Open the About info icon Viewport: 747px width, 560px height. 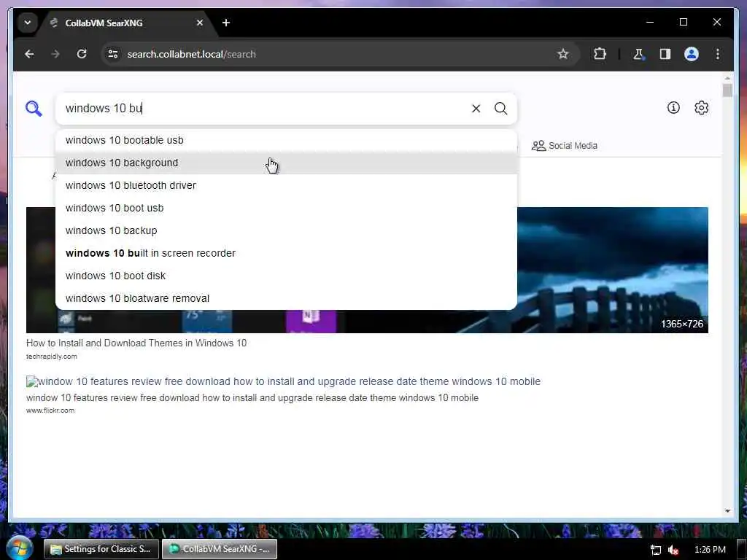pyautogui.click(x=673, y=108)
